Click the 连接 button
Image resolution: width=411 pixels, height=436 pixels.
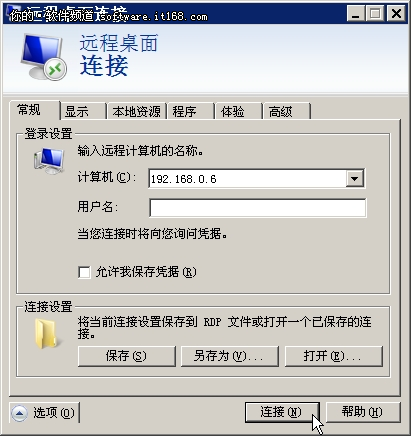point(282,412)
